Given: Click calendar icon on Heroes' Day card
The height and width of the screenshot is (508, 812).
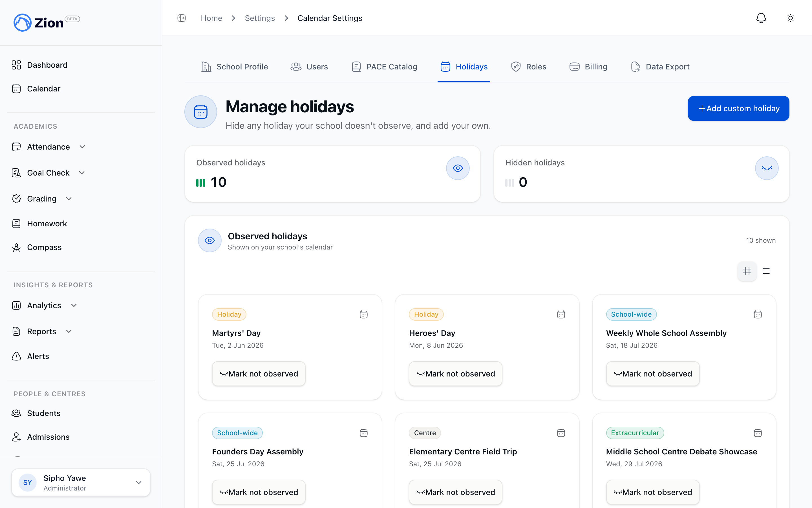Looking at the screenshot, I should (x=561, y=314).
